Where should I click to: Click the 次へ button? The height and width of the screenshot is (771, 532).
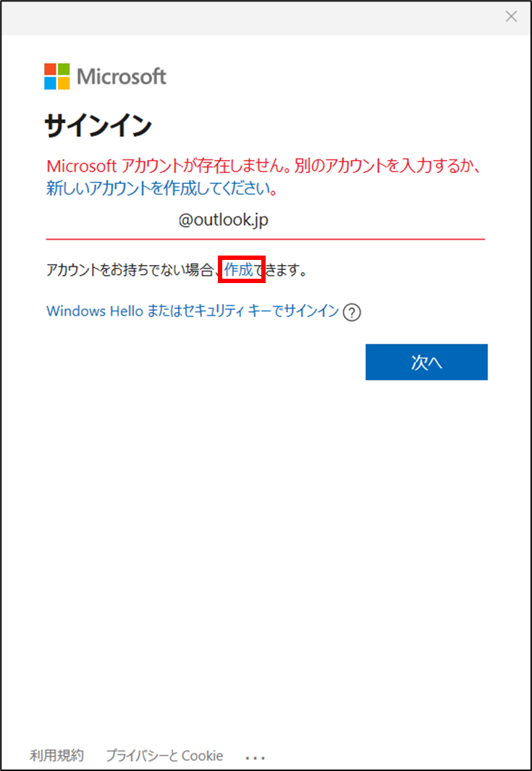tap(426, 362)
